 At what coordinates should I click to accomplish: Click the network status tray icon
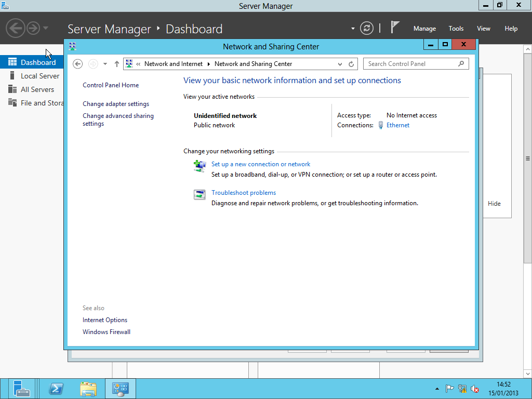coord(462,389)
